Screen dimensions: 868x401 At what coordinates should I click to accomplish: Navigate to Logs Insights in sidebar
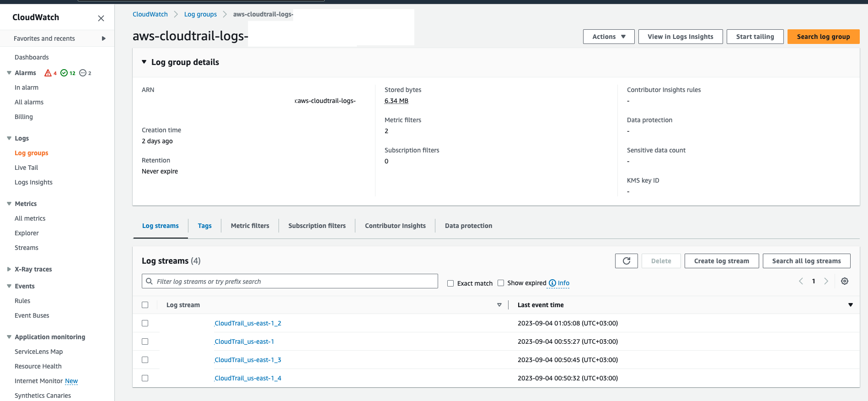click(x=33, y=182)
